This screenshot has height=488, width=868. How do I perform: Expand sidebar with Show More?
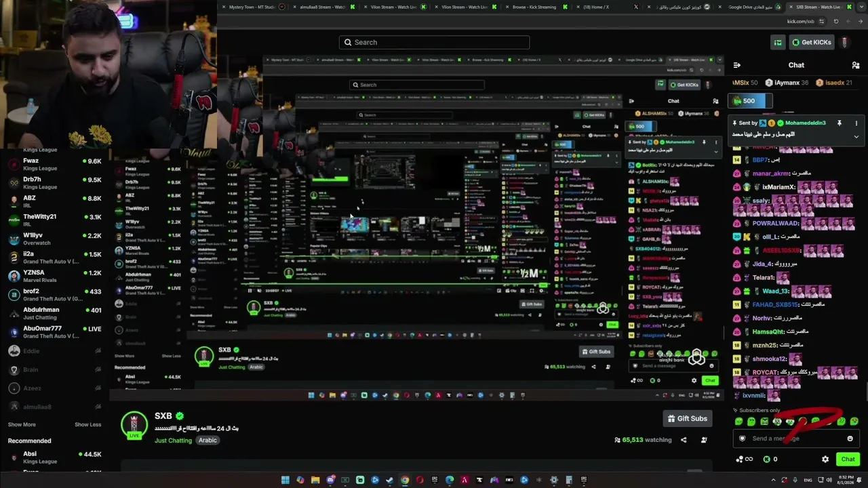[x=22, y=425]
